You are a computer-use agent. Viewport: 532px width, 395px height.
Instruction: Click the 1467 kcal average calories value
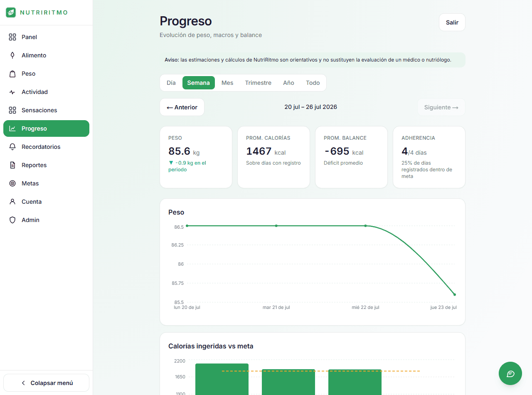tap(266, 151)
